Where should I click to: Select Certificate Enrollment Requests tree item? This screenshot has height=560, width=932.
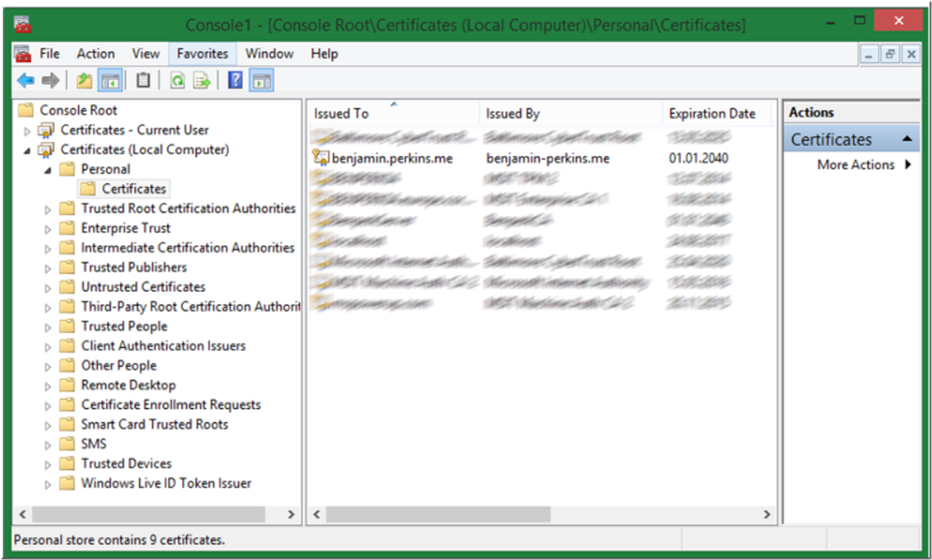(171, 405)
